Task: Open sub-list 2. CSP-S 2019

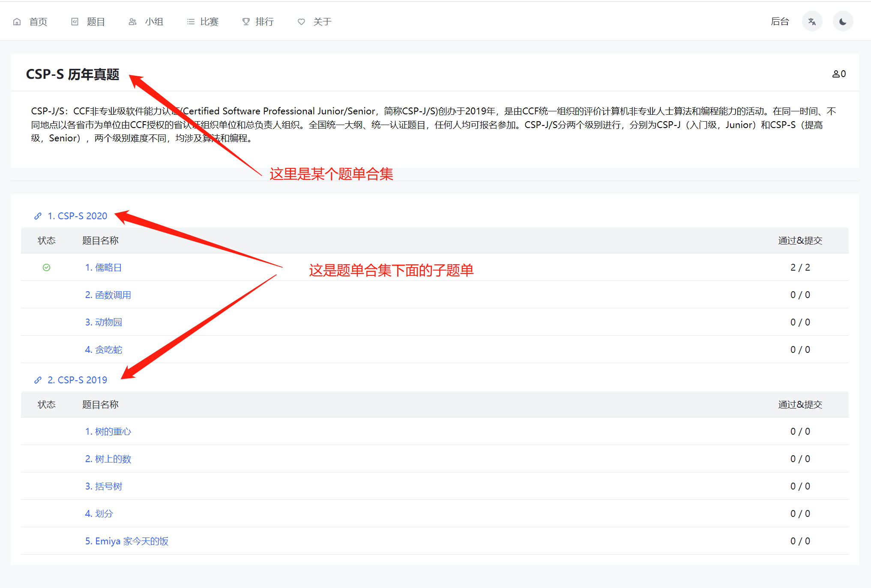Action: click(x=78, y=380)
